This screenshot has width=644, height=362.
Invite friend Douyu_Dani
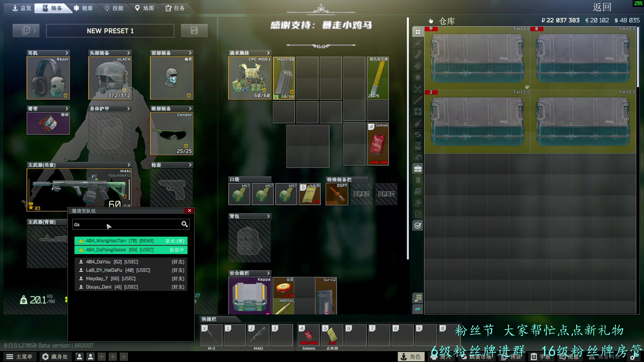click(x=131, y=287)
